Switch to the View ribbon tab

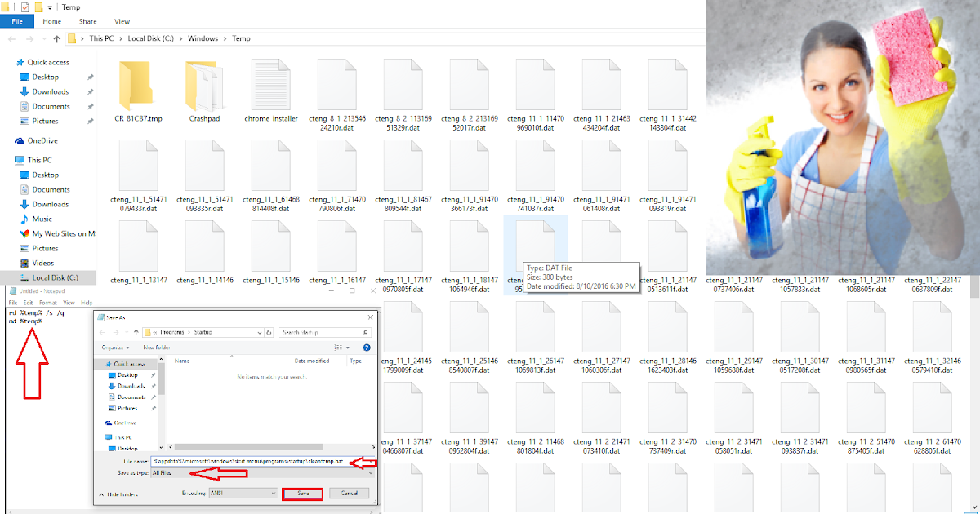pos(122,21)
